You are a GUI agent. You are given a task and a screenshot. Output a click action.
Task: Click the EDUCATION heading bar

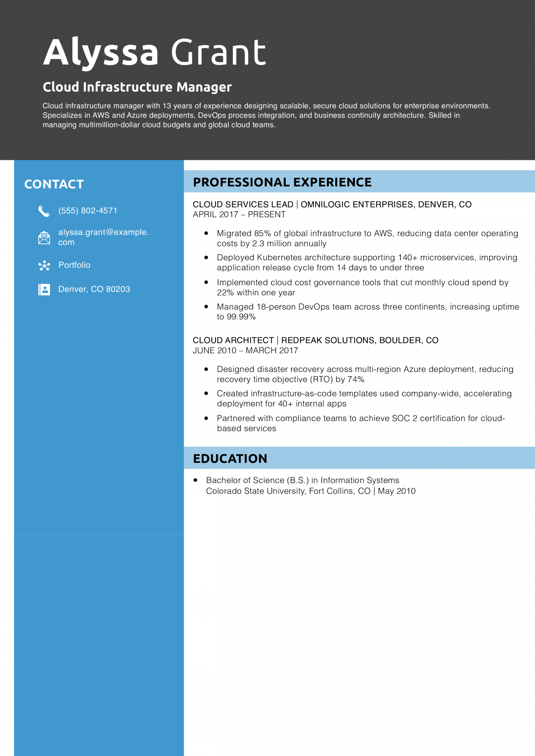pyautogui.click(x=359, y=458)
